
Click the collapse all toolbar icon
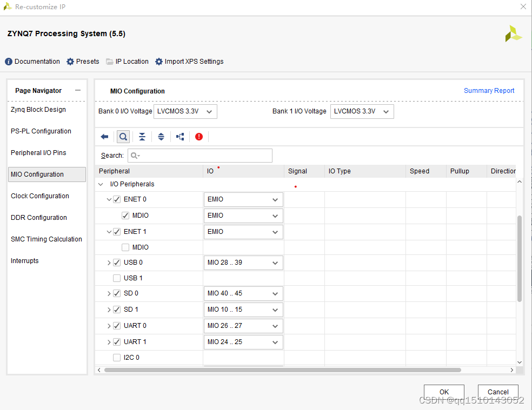(x=142, y=137)
